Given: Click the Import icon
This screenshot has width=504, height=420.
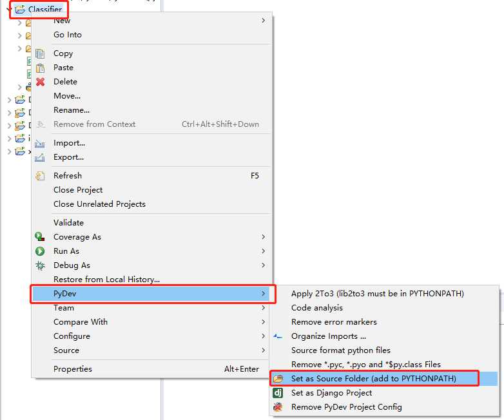Looking at the screenshot, I should [40, 143].
